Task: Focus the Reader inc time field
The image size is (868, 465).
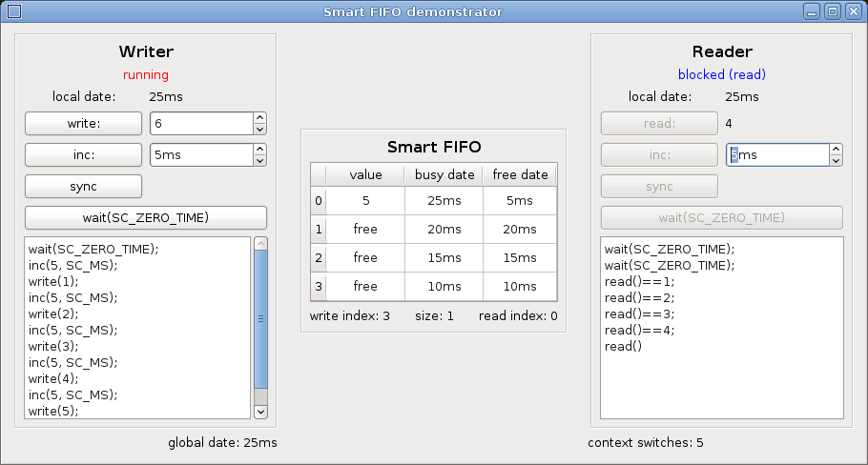Action: [x=777, y=154]
